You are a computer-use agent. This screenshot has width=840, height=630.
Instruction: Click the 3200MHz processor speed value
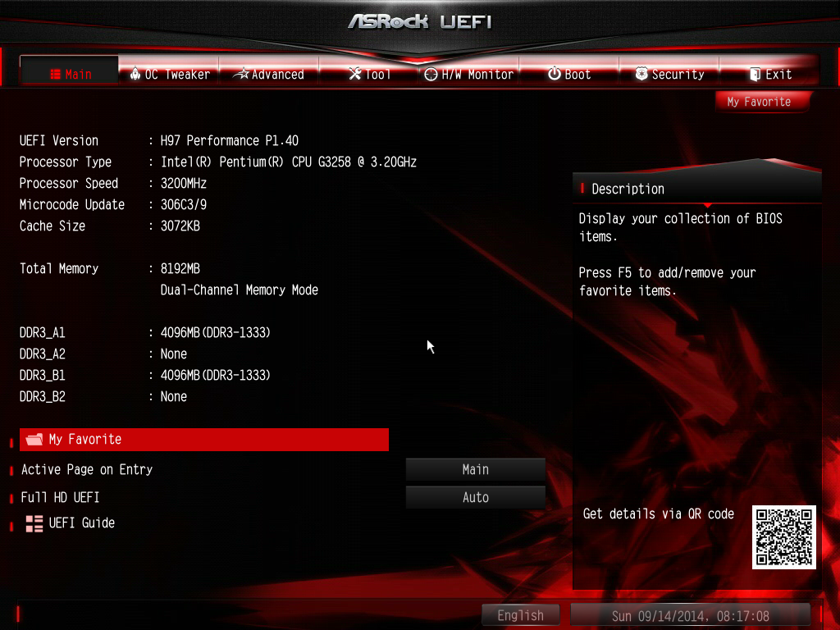point(184,183)
